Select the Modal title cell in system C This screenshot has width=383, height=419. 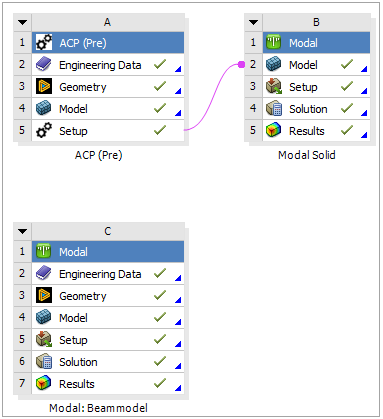[108, 251]
